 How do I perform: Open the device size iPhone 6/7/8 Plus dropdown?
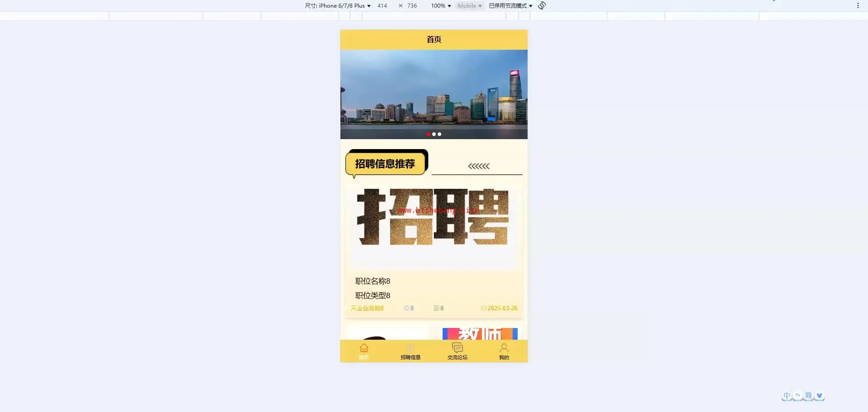click(338, 6)
